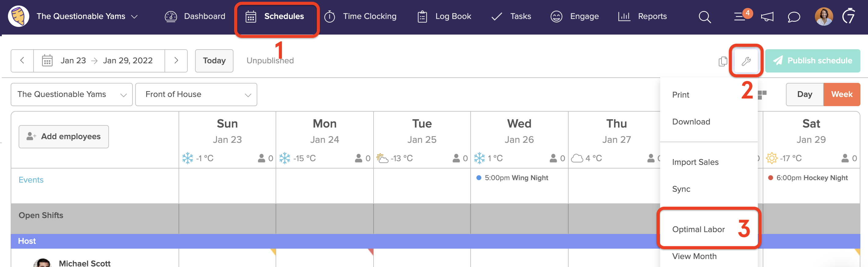Click the Publish schedule button
This screenshot has height=267, width=868.
point(812,61)
